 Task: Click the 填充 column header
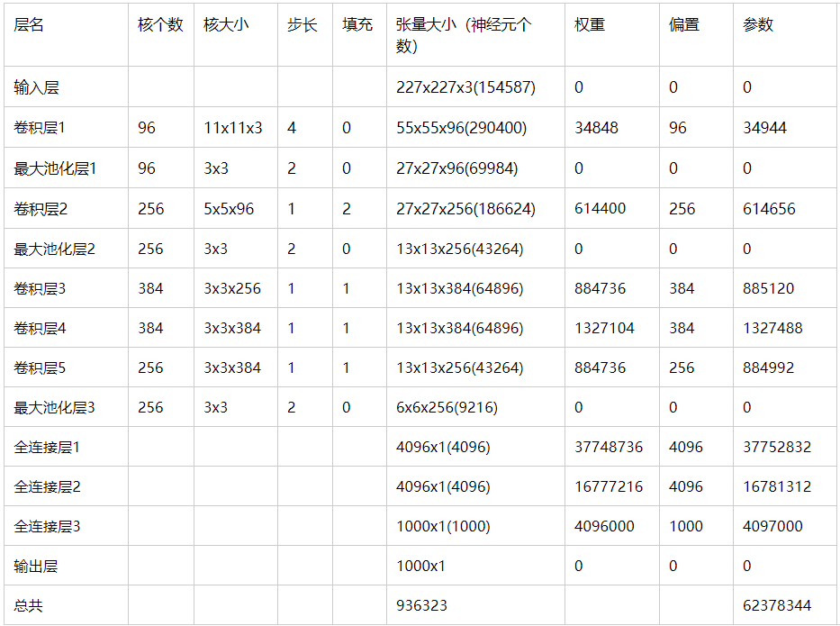pos(357,24)
